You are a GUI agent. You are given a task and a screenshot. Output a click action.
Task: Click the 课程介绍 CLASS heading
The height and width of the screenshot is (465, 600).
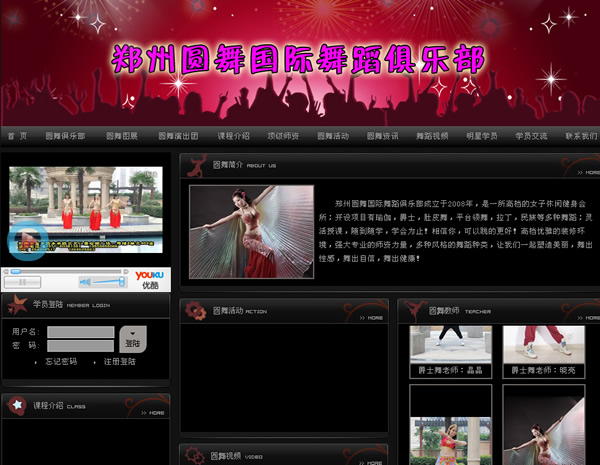[59, 406]
